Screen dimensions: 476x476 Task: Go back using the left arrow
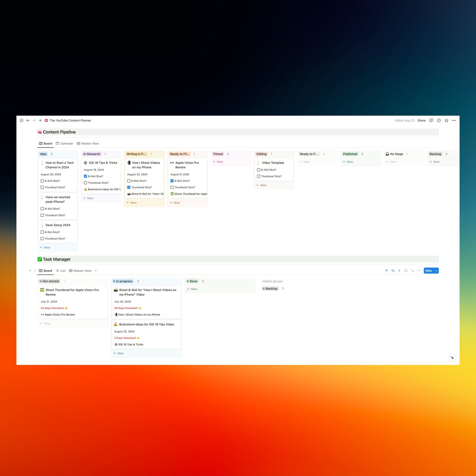tap(28, 121)
